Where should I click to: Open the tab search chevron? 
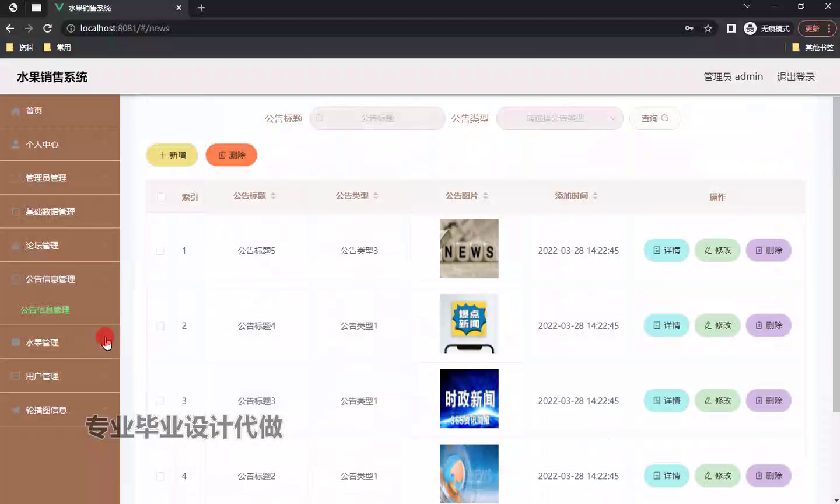tap(747, 6)
